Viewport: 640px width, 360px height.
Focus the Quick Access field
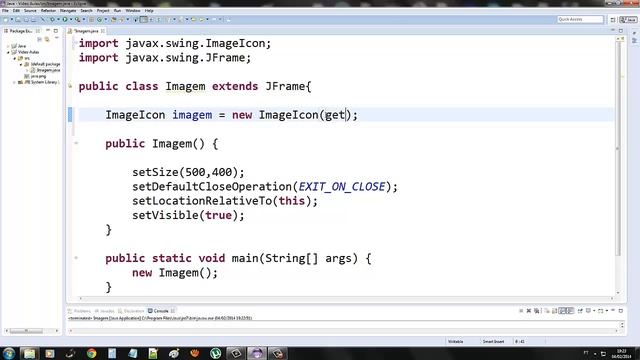580,19
